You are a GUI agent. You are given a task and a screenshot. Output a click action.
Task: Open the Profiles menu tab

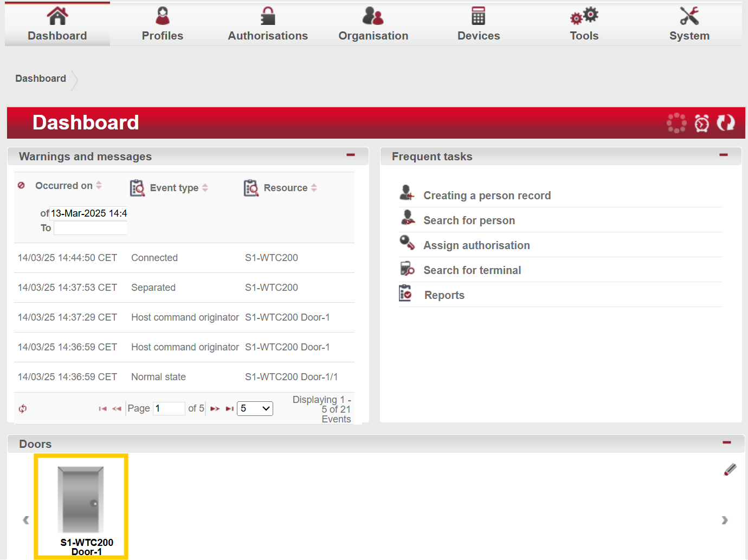162,24
